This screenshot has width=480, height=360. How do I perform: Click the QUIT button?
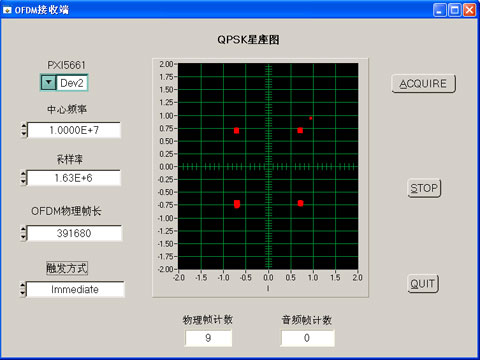pyautogui.click(x=423, y=284)
